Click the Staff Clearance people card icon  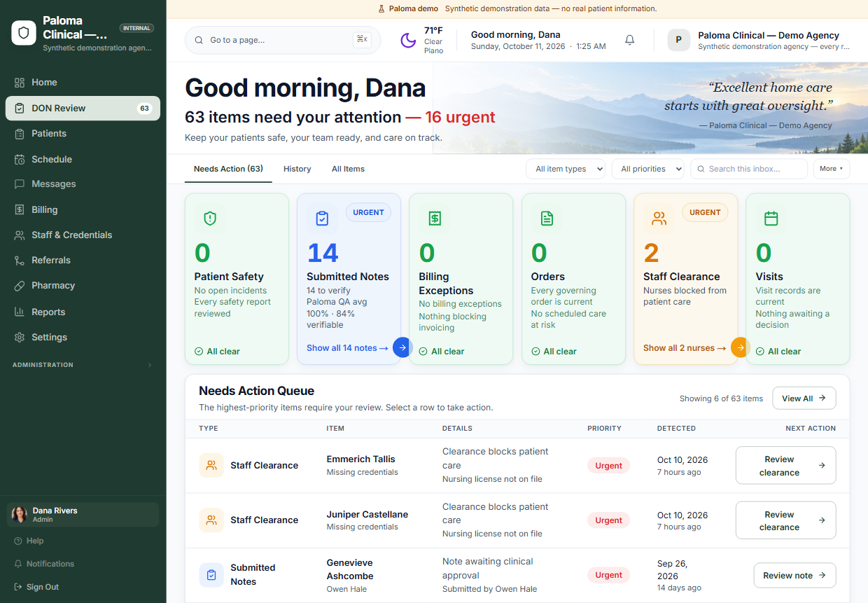coord(659,219)
